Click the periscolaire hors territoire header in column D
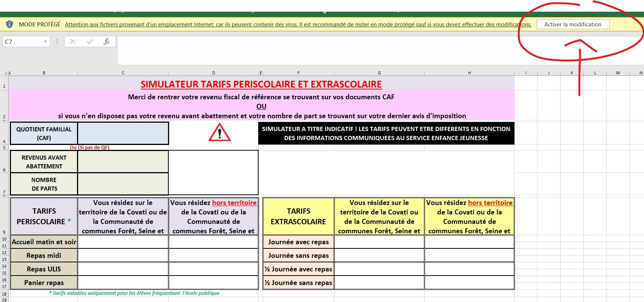 214,216
